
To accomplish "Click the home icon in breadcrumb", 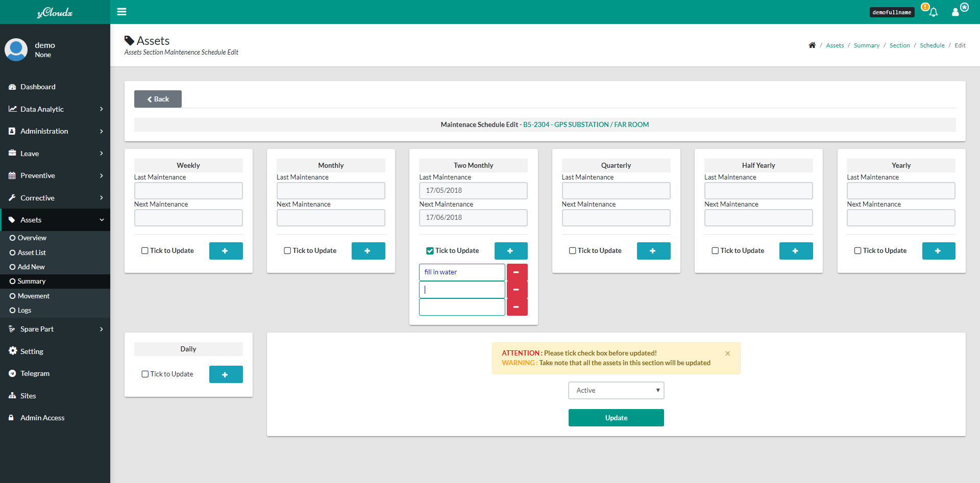I will click(x=812, y=45).
